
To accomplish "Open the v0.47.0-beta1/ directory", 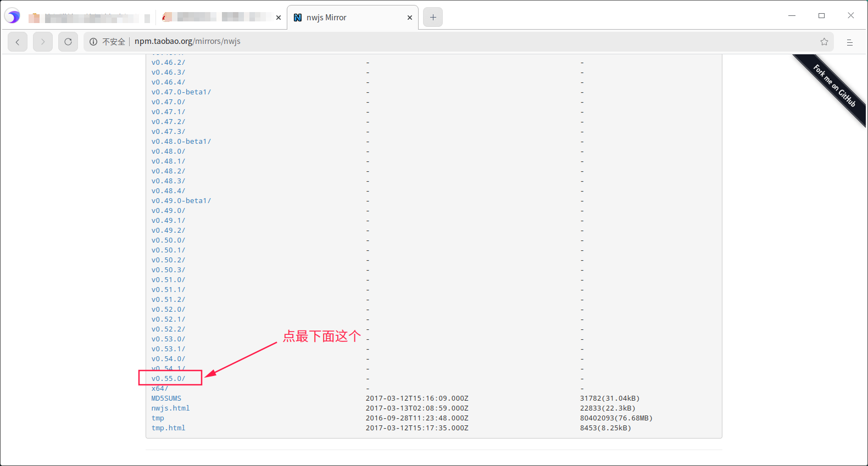I will (181, 92).
